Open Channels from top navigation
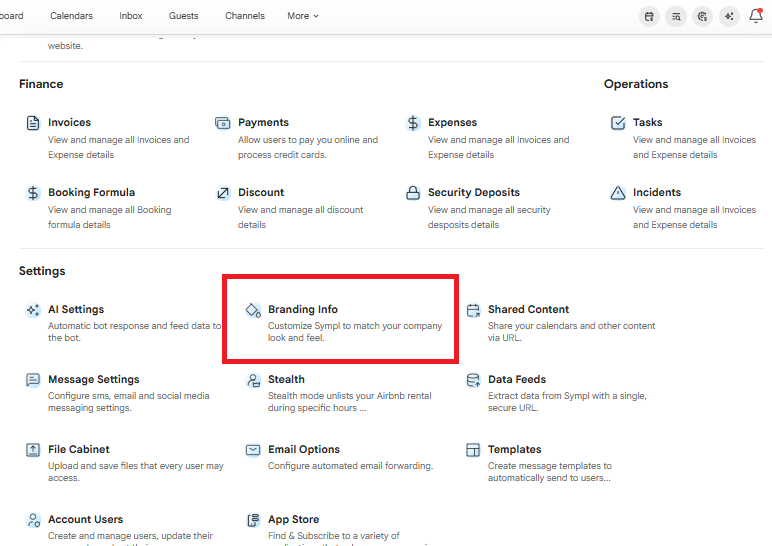Image resolution: width=772 pixels, height=546 pixels. [245, 16]
